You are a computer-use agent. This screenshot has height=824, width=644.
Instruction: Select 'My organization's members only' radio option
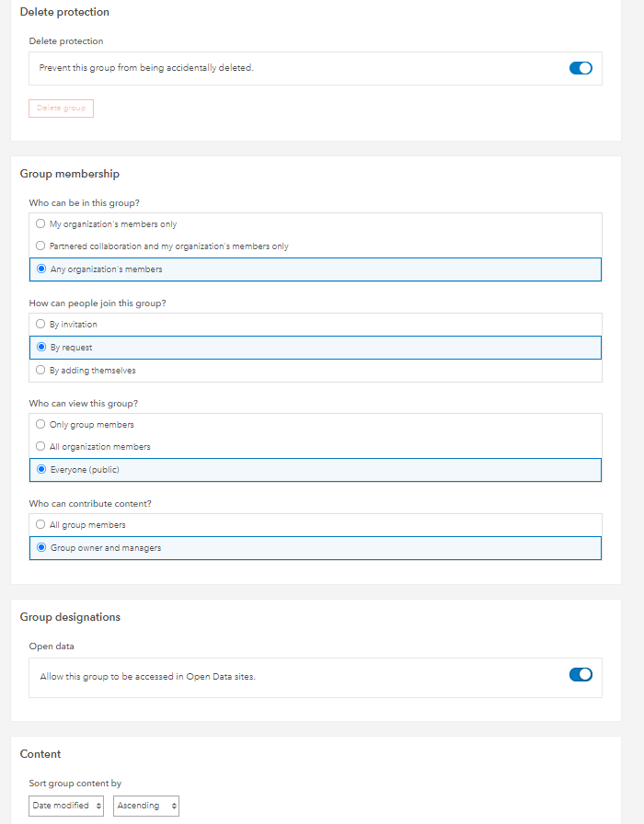(x=40, y=224)
